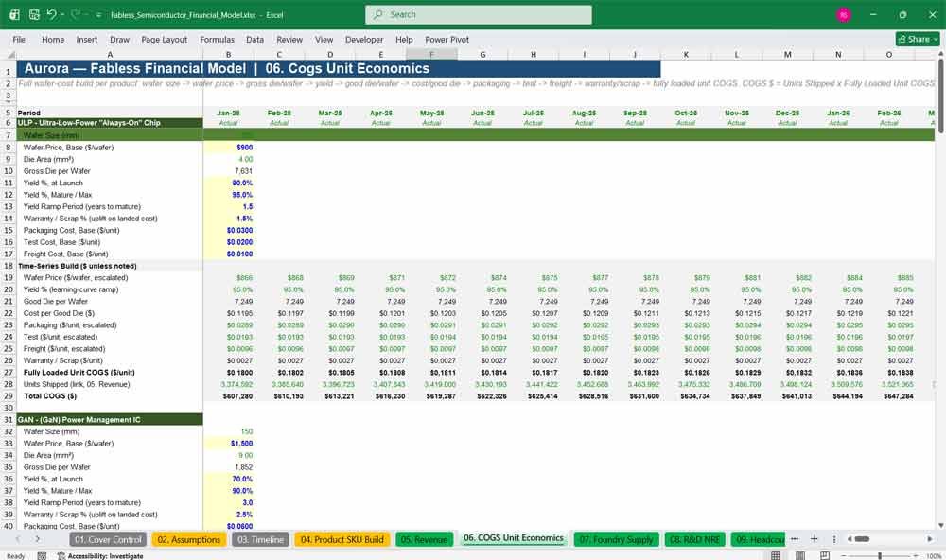The image size is (946, 560).
Task: Open the 07. Foundry Supply sheet tab
Action: (616, 539)
